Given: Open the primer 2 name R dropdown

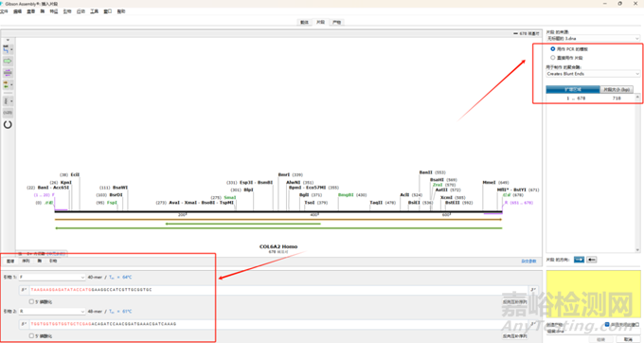Looking at the screenshot, I should [52, 312].
